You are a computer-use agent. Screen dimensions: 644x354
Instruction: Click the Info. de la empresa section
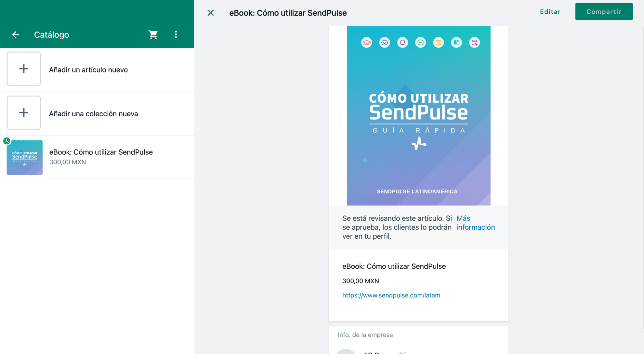pyautogui.click(x=365, y=335)
